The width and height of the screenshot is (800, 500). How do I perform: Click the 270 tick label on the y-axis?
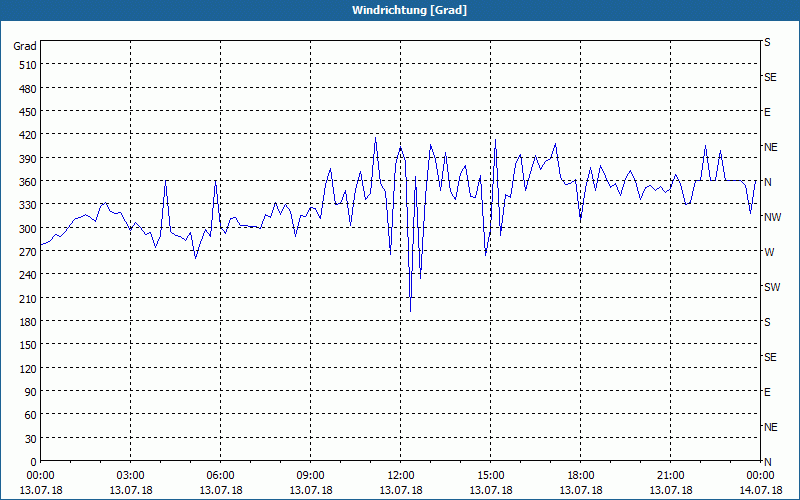tap(28, 252)
